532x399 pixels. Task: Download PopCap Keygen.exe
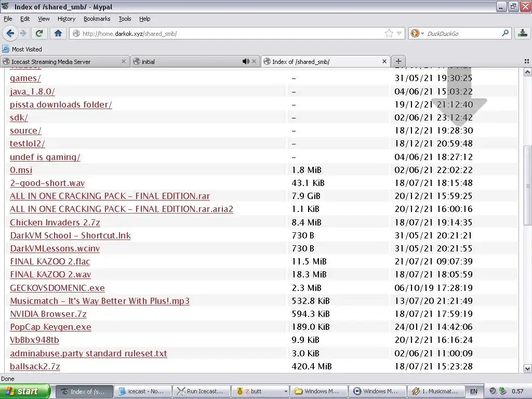(x=50, y=327)
